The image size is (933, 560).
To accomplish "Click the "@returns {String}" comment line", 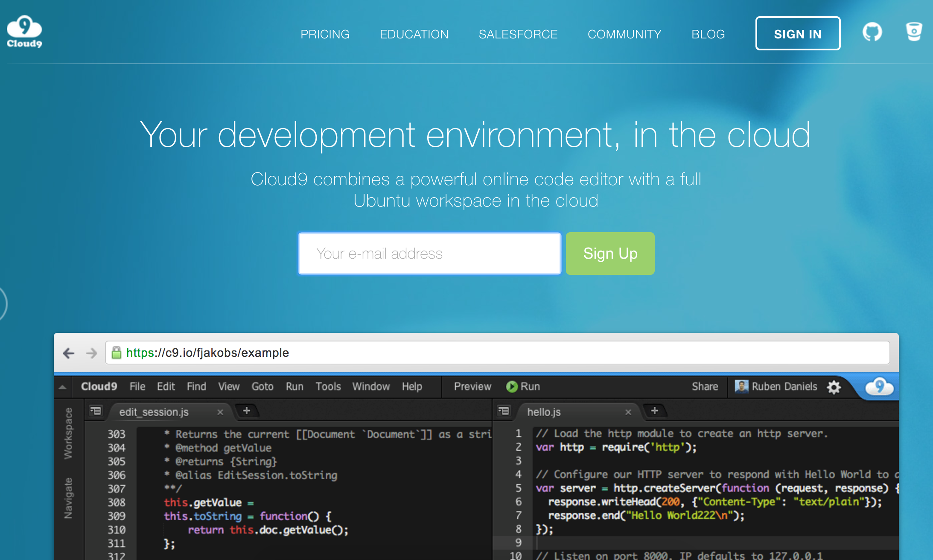I will click(221, 461).
